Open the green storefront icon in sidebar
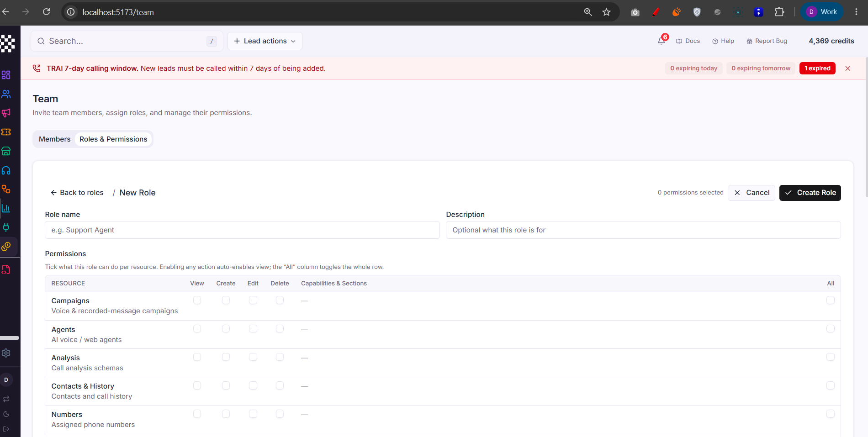The image size is (868, 437). tap(6, 151)
